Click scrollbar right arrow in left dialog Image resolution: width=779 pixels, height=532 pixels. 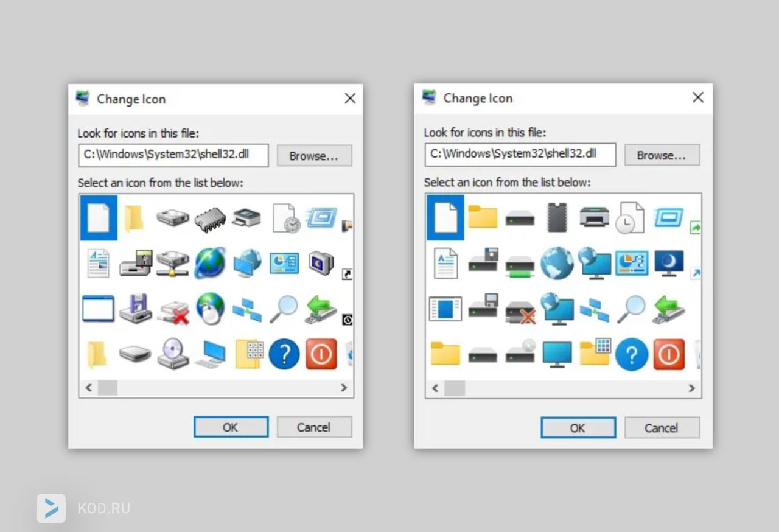point(344,388)
